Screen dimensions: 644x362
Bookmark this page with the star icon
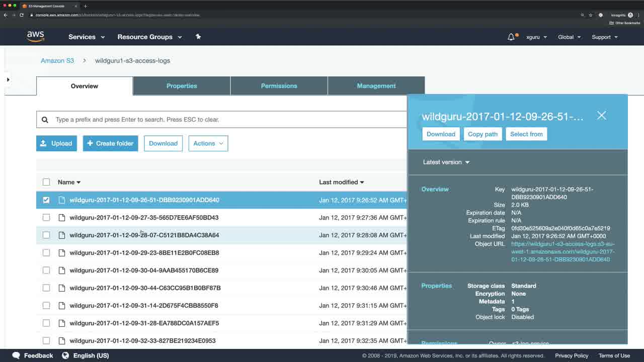click(591, 15)
